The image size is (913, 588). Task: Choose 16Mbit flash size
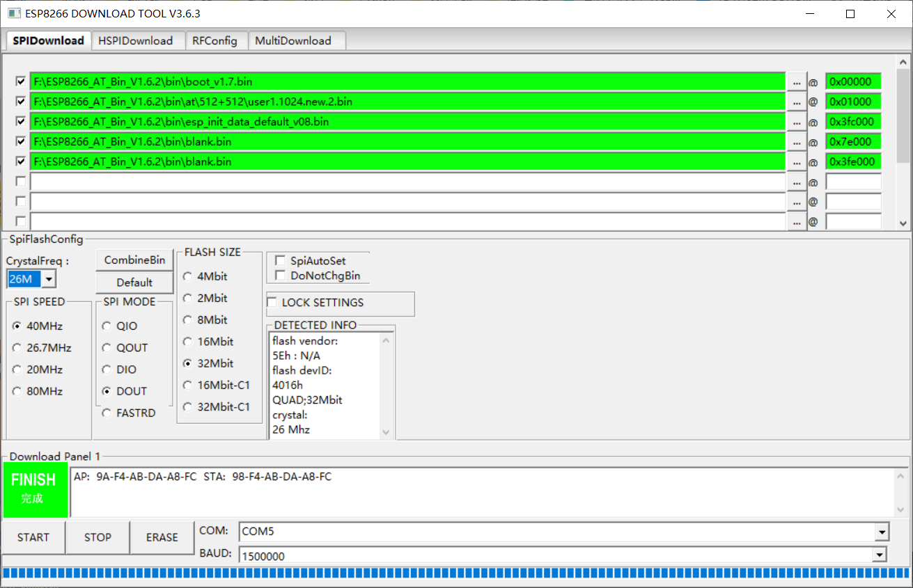tap(208, 342)
